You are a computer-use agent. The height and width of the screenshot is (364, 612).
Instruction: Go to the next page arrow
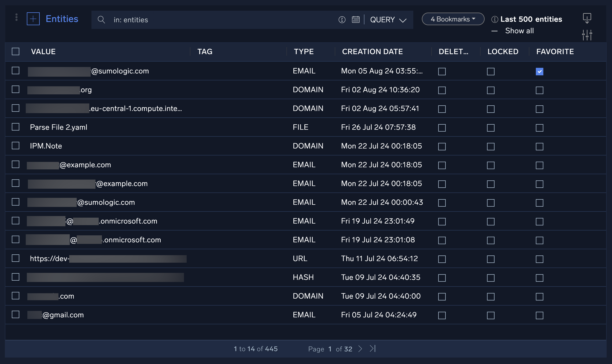click(x=360, y=349)
